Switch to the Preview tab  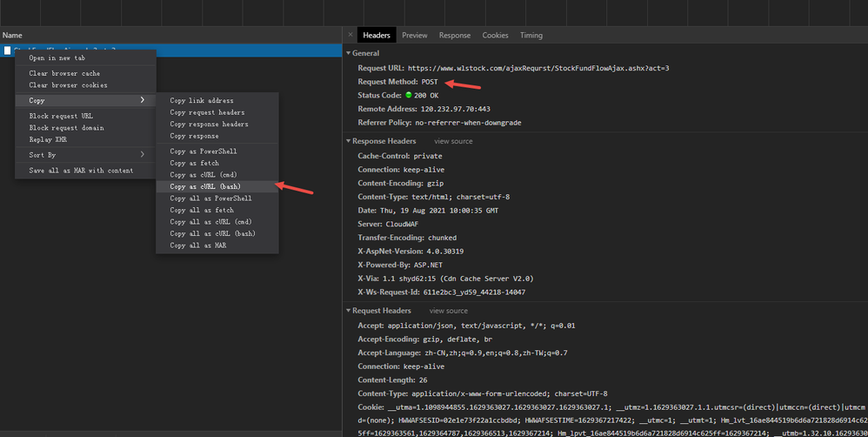point(414,36)
